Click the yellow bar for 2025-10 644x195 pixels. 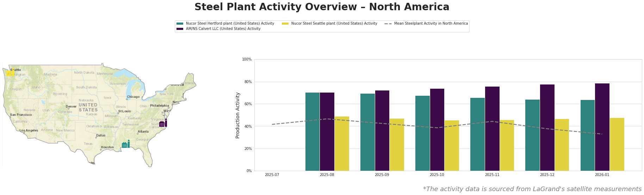coord(452,145)
